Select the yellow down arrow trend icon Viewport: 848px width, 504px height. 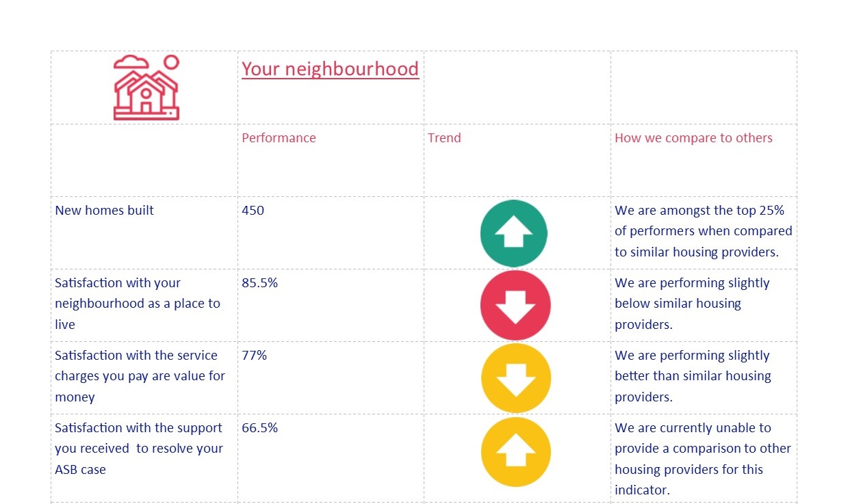(516, 378)
